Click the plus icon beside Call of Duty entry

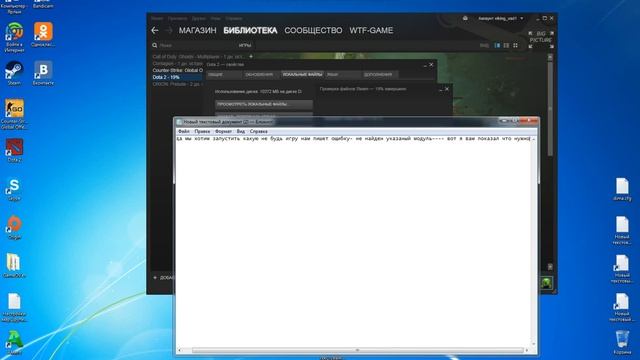point(251,56)
